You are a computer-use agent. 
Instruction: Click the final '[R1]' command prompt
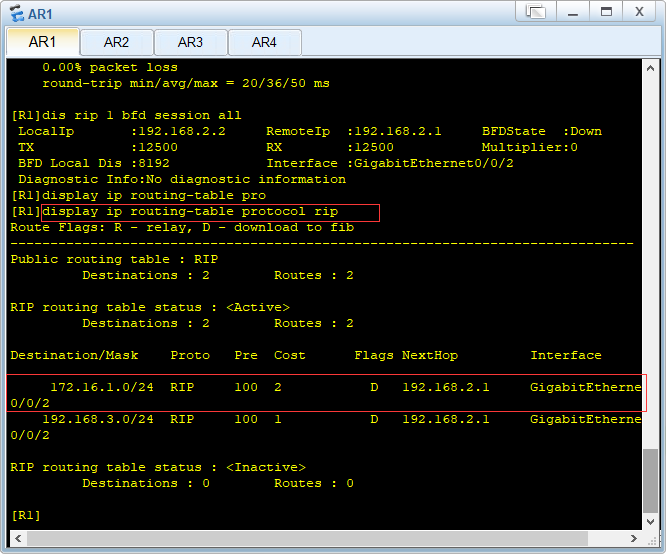pos(26,515)
